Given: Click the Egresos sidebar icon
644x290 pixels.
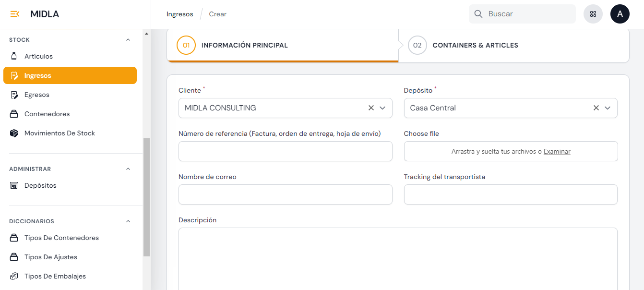Looking at the screenshot, I should coord(14,95).
